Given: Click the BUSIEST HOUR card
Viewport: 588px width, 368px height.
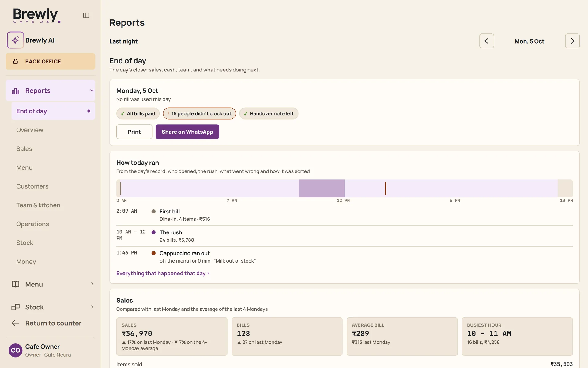Looking at the screenshot, I should click(x=517, y=336).
